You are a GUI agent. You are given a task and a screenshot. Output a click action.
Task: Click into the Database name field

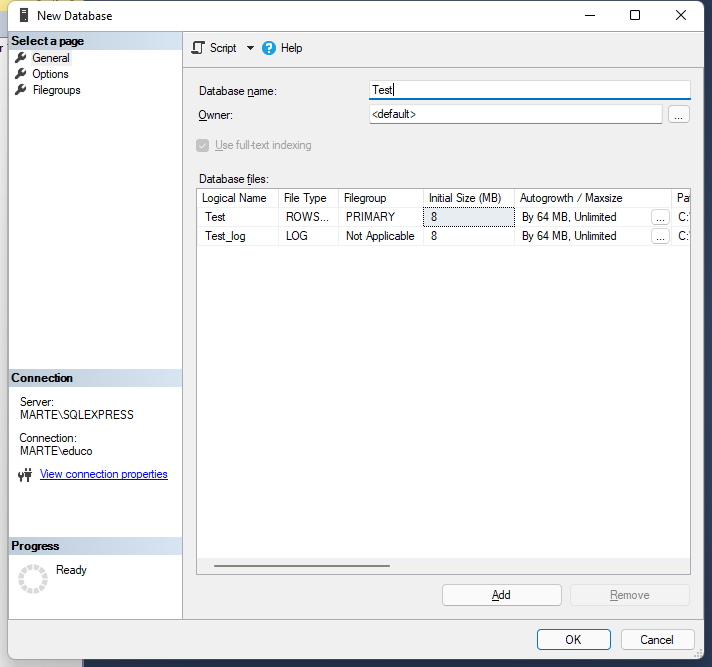coord(529,90)
